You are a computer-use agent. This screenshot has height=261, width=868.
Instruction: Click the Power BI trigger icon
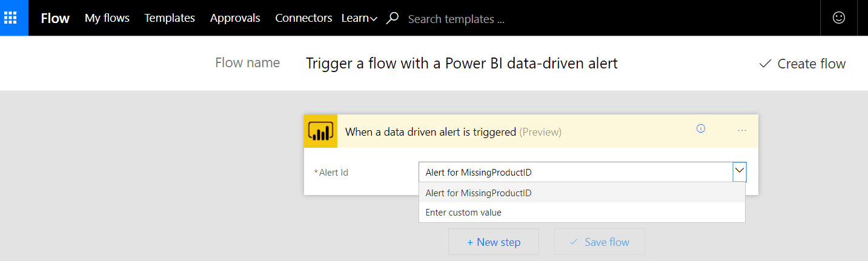coord(320,131)
